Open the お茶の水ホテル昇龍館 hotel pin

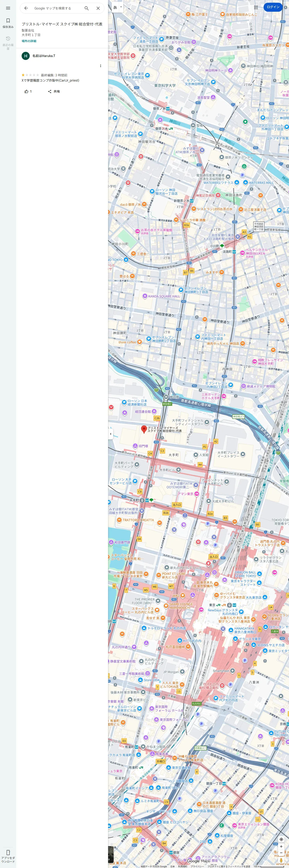coord(137,231)
